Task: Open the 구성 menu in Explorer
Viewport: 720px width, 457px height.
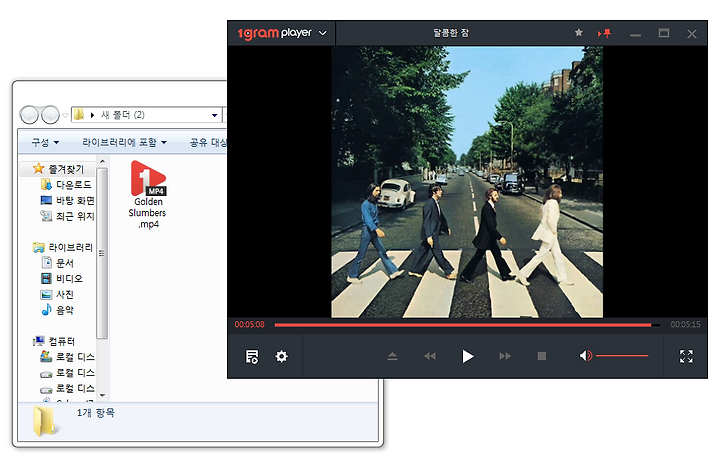Action: 45,142
